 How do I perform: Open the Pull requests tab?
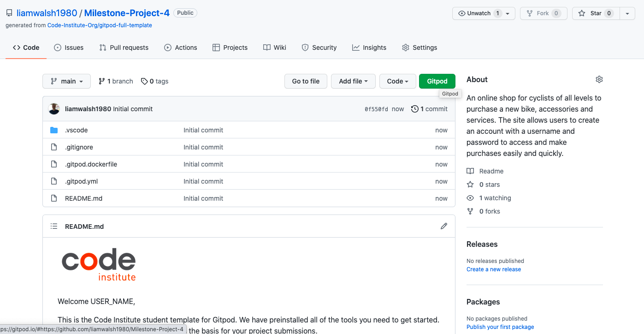tap(124, 48)
